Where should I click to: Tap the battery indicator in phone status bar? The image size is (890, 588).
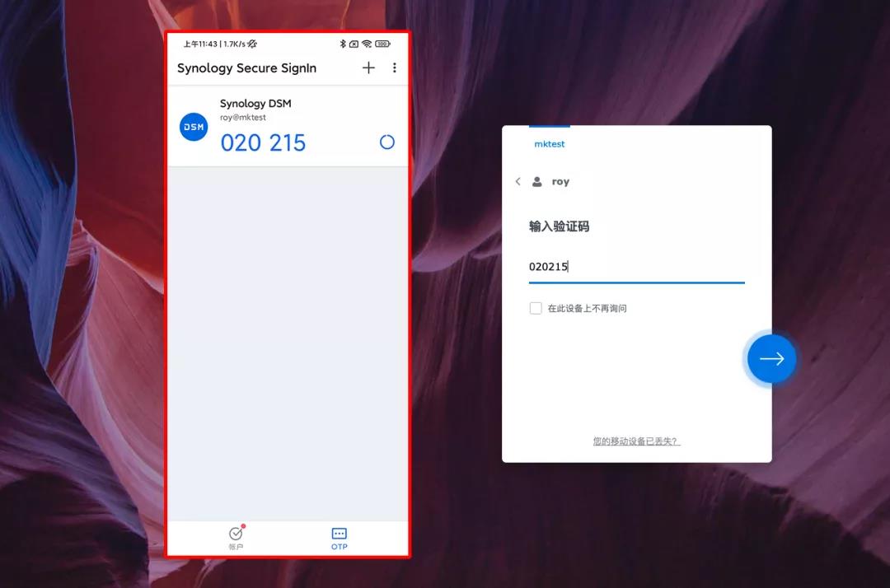(382, 44)
